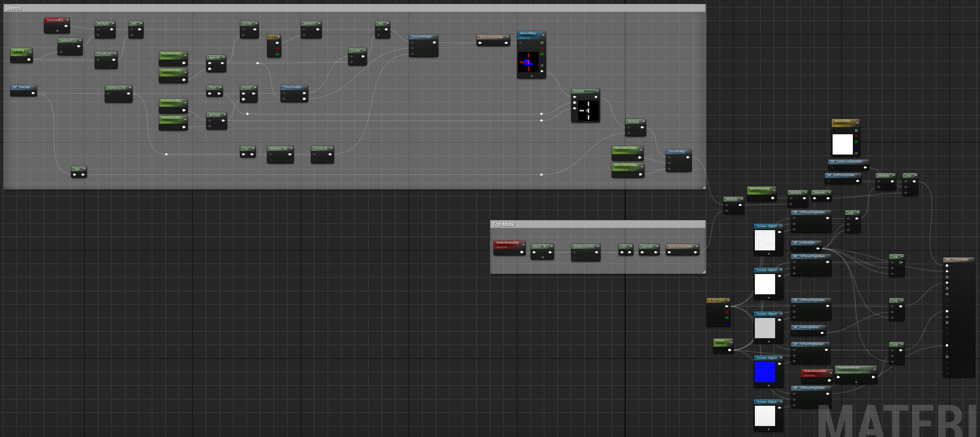
Task: Select the 1Dto2DIndex node title
Action: tap(292, 87)
